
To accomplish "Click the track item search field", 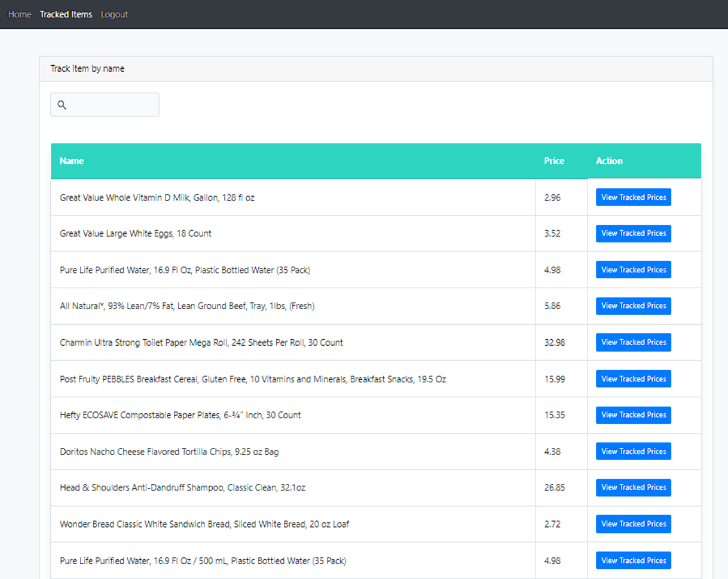I will [111, 105].
